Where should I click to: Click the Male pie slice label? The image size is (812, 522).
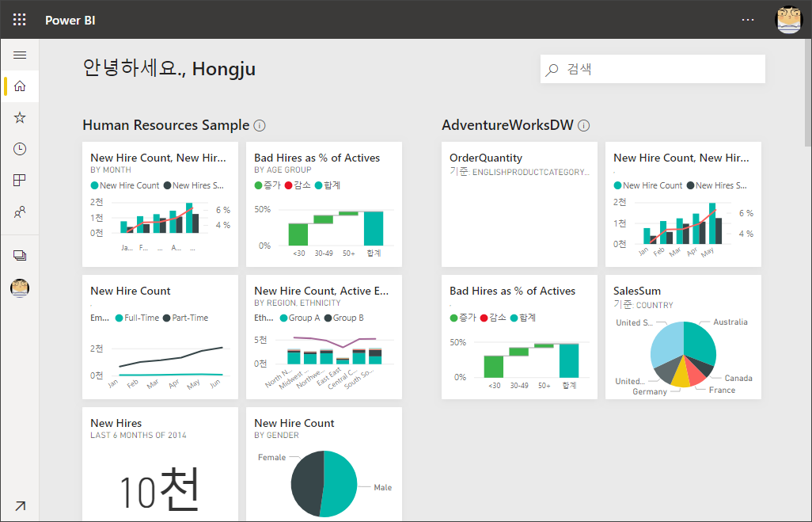383,487
